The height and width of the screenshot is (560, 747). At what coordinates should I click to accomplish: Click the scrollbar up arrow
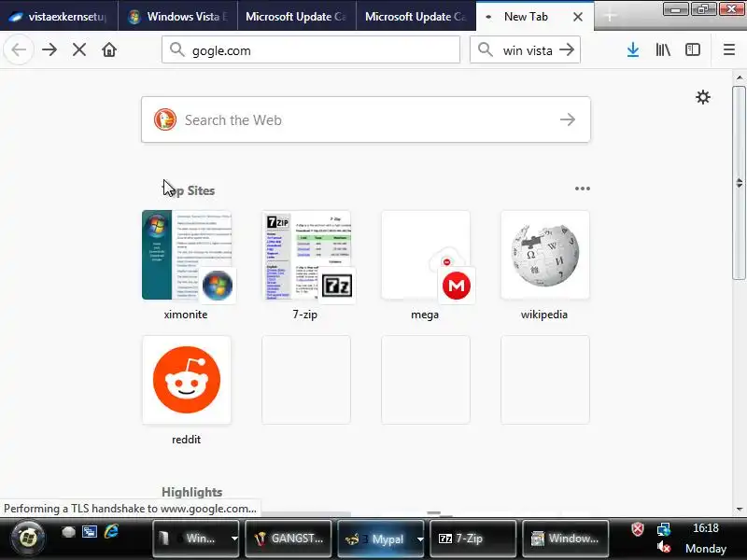click(739, 77)
